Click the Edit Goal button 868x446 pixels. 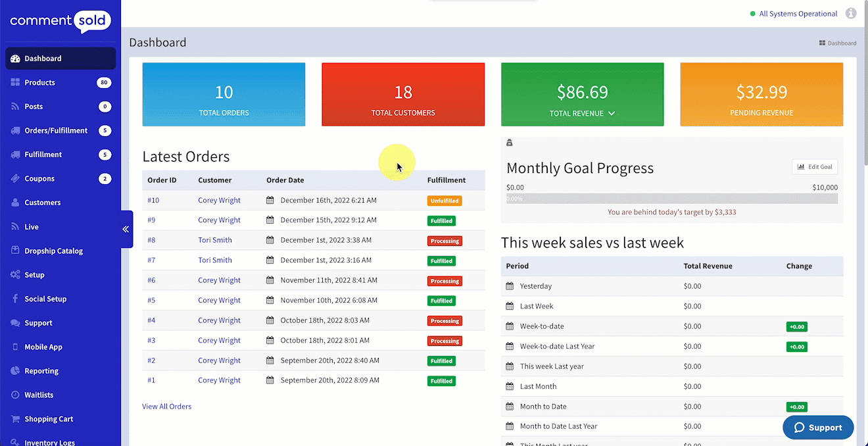(x=815, y=167)
